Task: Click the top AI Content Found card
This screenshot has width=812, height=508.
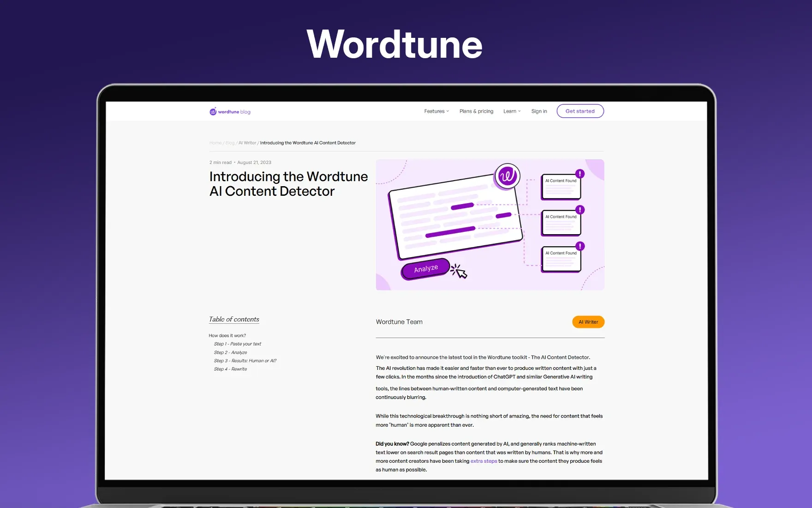Action: [561, 187]
